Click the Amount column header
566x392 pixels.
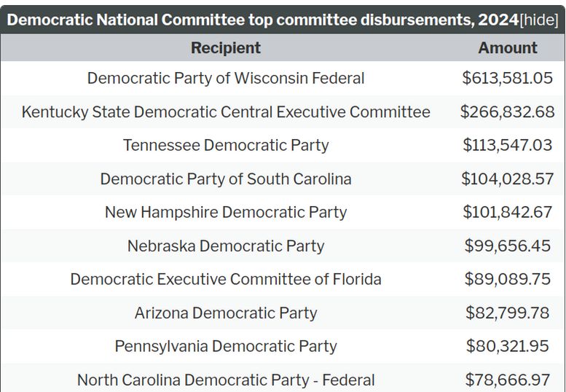tap(508, 48)
